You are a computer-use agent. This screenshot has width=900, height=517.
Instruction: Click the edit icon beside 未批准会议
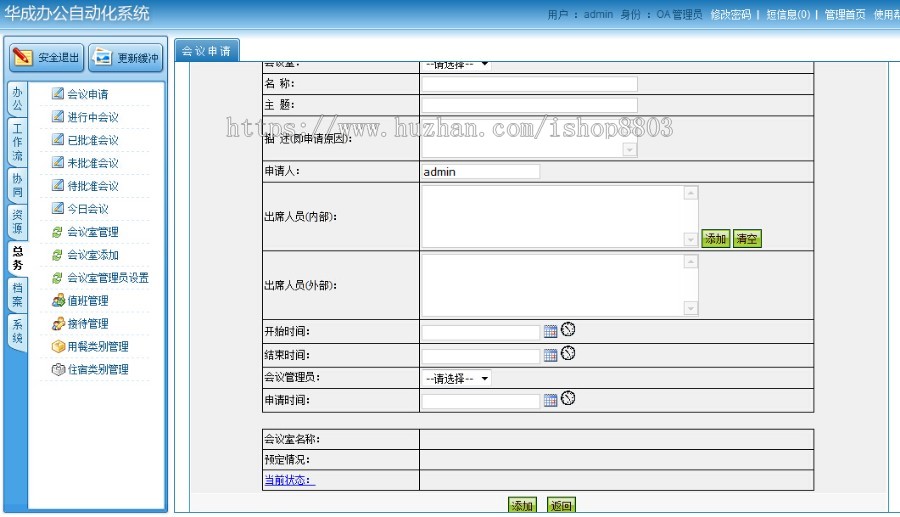(57, 162)
